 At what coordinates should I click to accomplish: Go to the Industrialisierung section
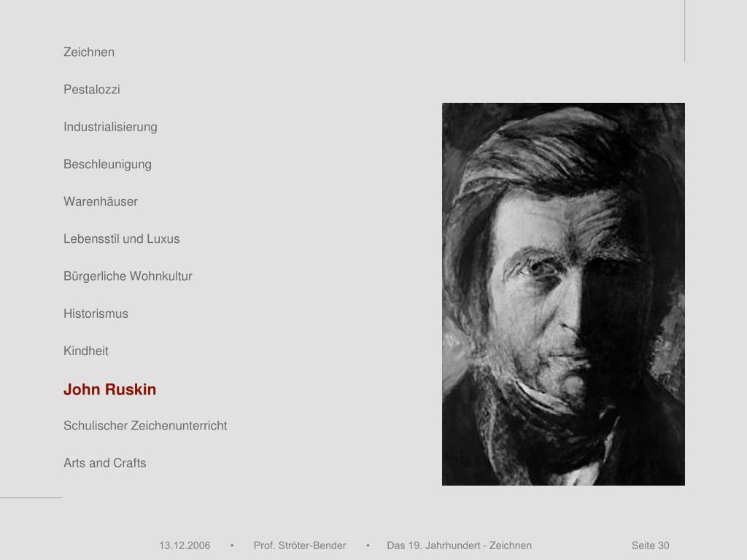click(110, 127)
